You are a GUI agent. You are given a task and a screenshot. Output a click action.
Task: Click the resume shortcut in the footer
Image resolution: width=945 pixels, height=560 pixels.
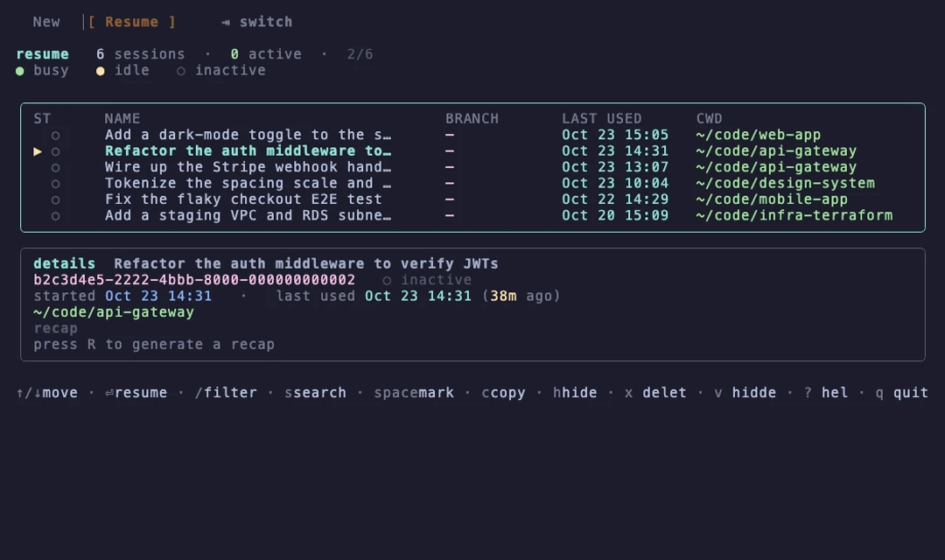click(136, 393)
